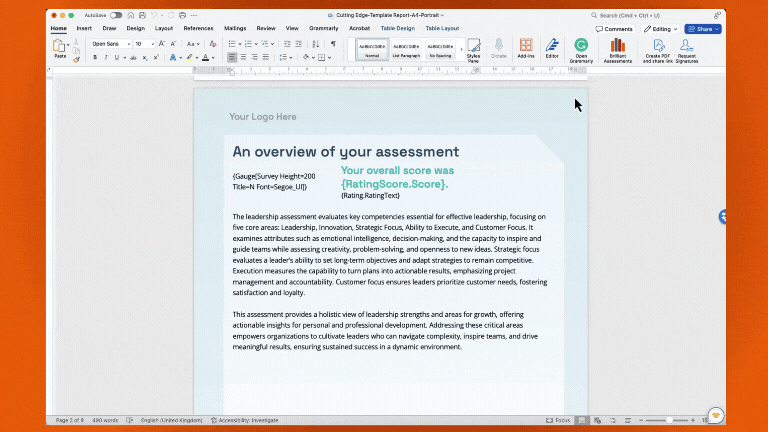Justify the paragraph text
This screenshot has height=432, width=768.
pos(265,58)
